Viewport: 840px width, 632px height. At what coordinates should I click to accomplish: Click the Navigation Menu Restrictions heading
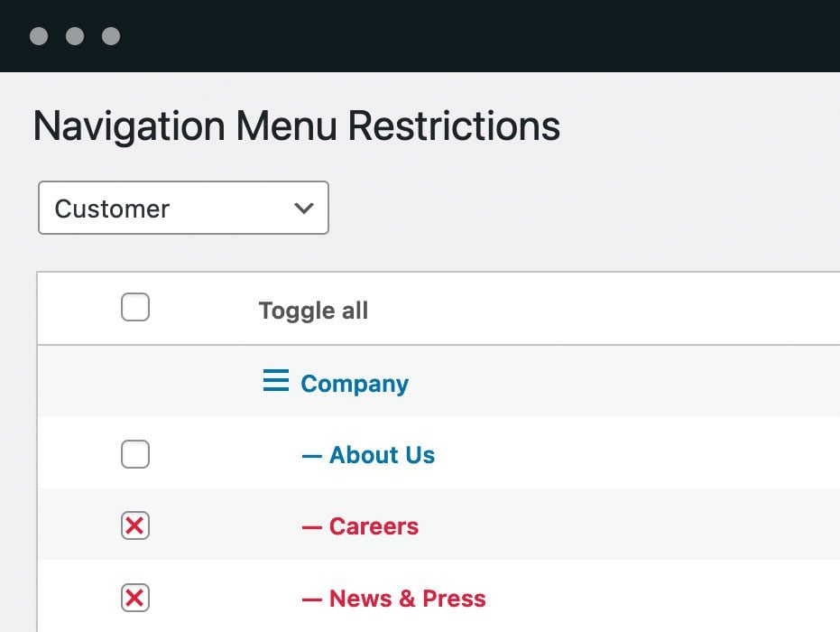pyautogui.click(x=296, y=126)
